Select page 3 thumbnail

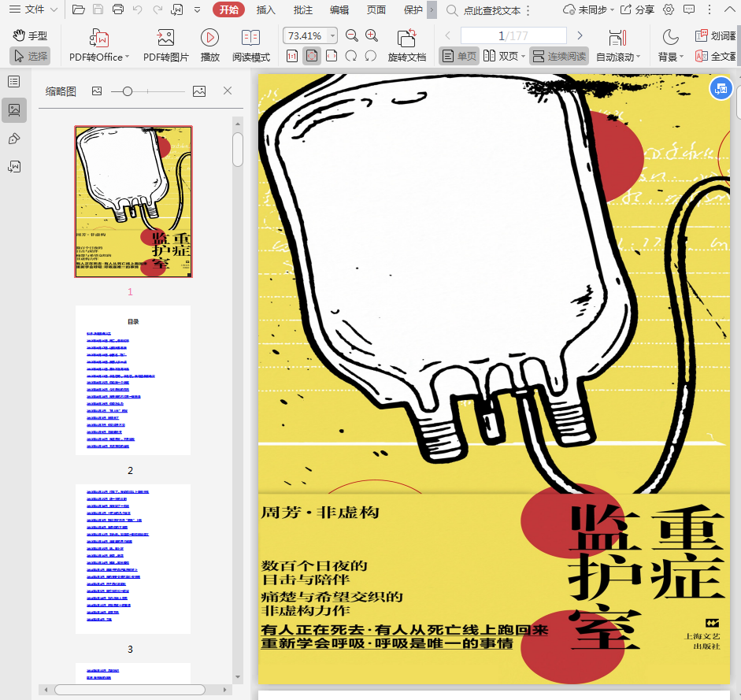point(133,559)
